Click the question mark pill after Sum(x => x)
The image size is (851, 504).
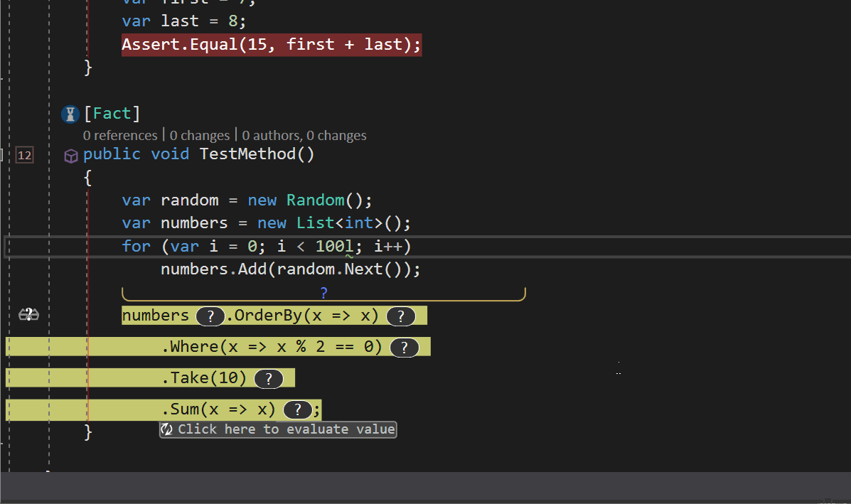(x=298, y=410)
